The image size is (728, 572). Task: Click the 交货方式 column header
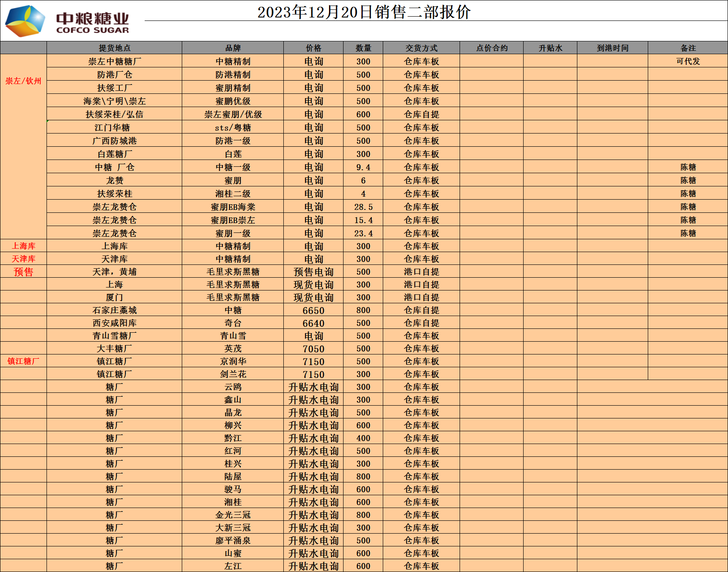pos(421,48)
